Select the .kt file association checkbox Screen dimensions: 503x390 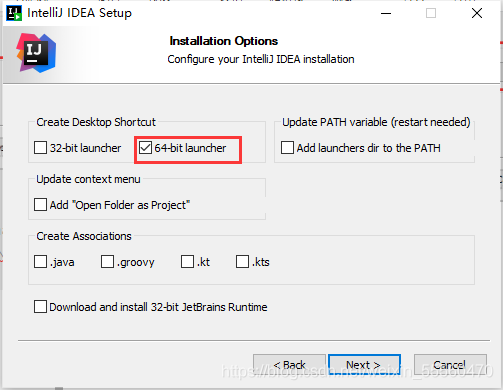[x=187, y=262]
